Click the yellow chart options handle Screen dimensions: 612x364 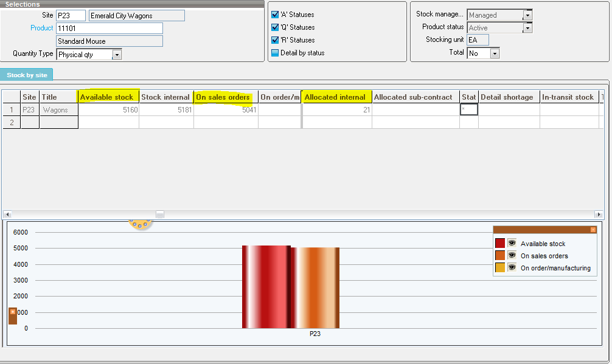(x=139, y=225)
